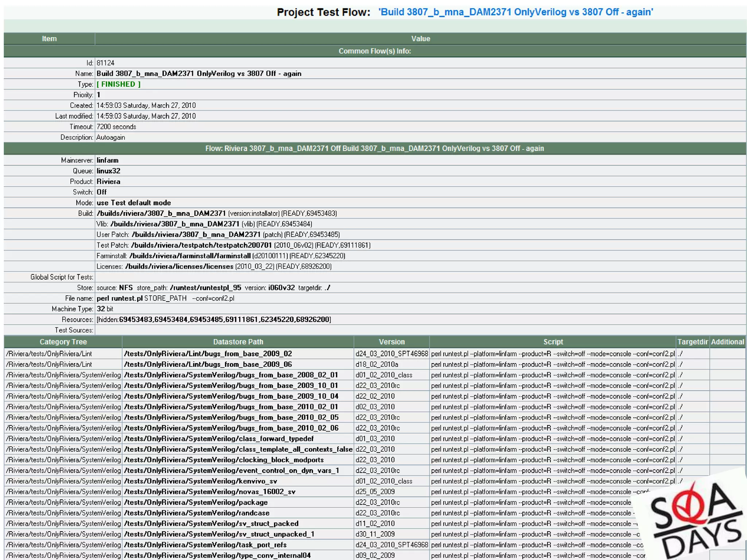Click the licenses build path entry
The image size is (747, 560).
tap(179, 267)
